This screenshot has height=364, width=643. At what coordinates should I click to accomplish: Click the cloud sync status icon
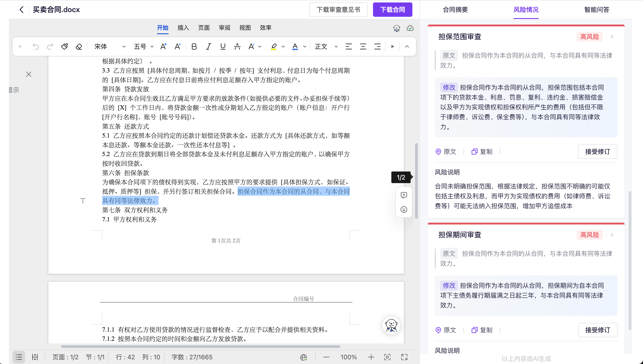(x=410, y=28)
